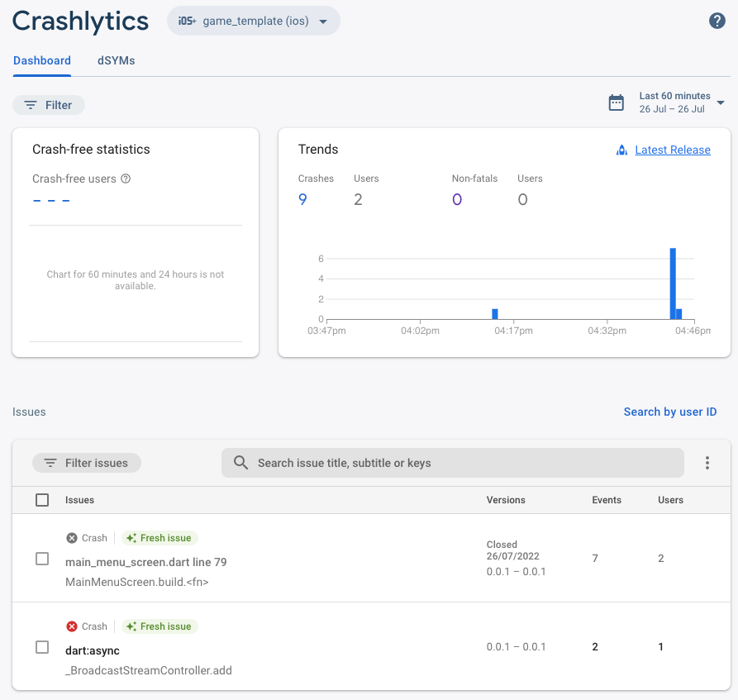The width and height of the screenshot is (738, 700).
Task: Click the Crash-free users info icon
Action: point(126,179)
